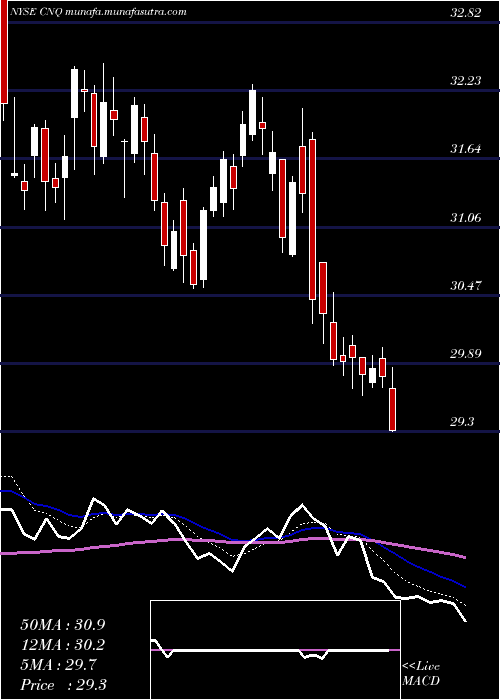Click the 31.06 price axis label
The image size is (500, 700).
466,217
